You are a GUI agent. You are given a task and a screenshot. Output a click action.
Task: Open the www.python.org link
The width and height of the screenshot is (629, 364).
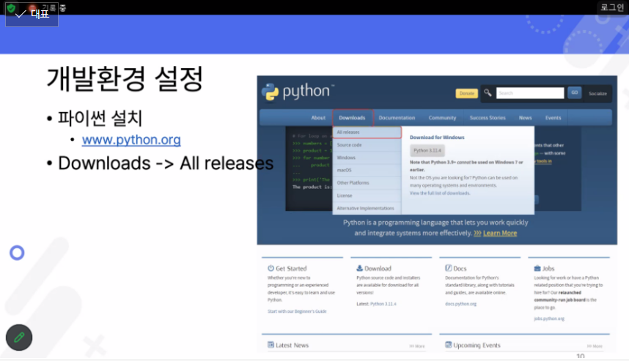click(131, 139)
